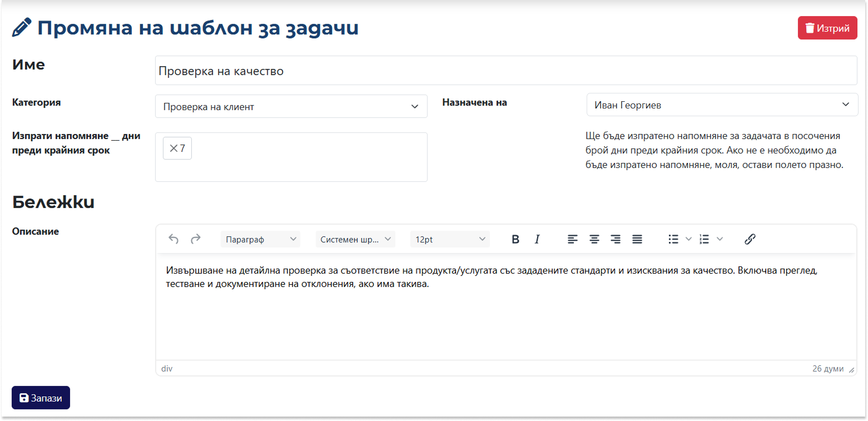Open the Назначена на dropdown

(x=722, y=105)
